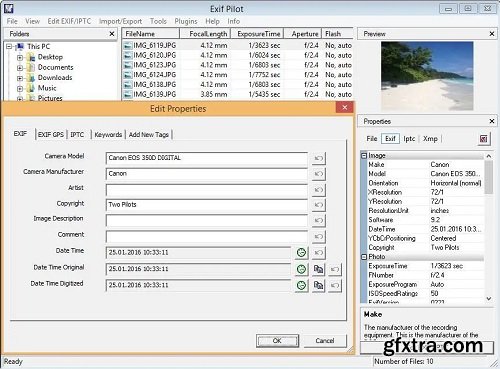Open the Plugins menu
The height and width of the screenshot is (369, 500).
186,21
